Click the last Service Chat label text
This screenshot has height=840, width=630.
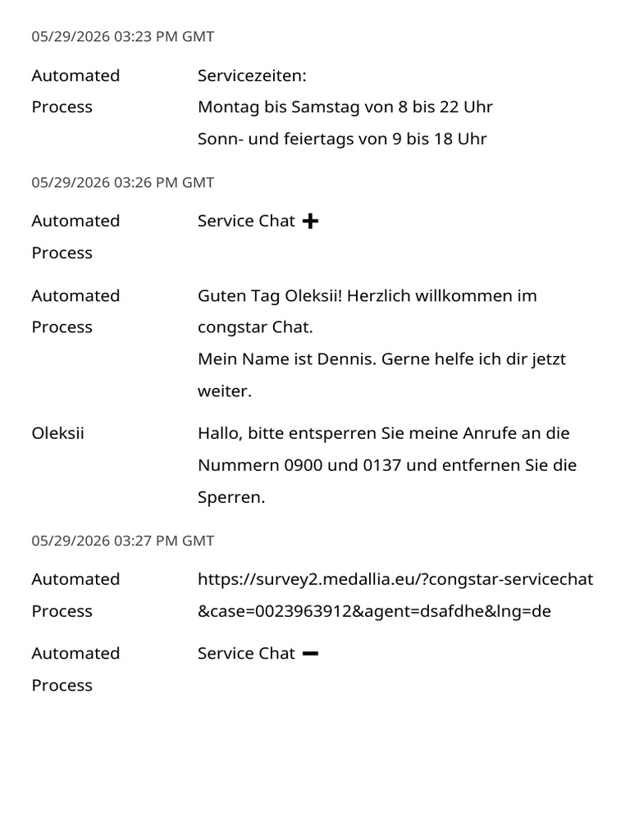246,653
